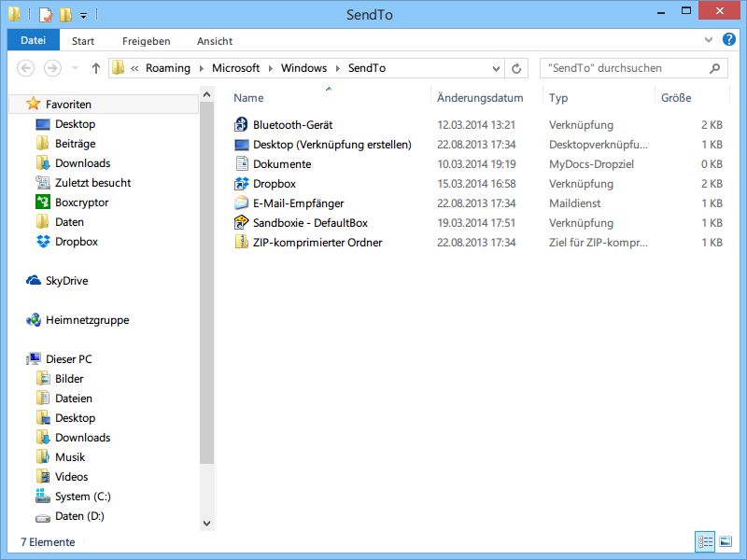747x560 pixels.
Task: Click the Boxcryptor icon in Favoriten
Action: click(x=42, y=202)
